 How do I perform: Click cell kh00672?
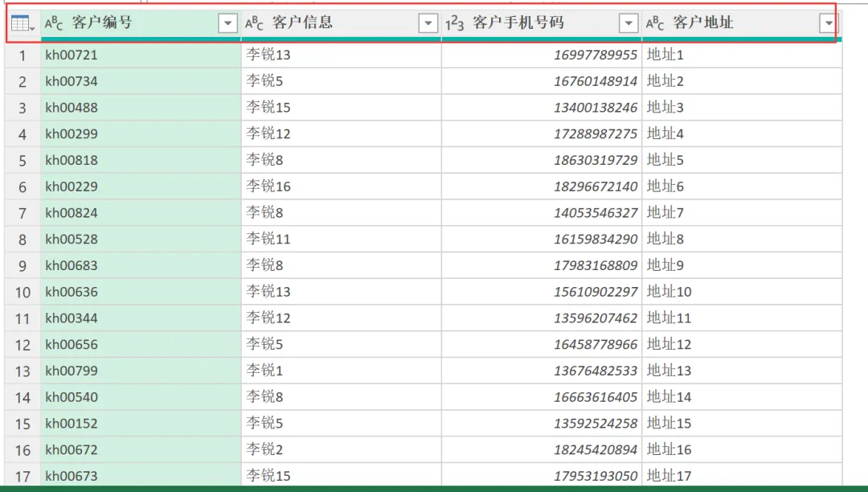click(141, 449)
